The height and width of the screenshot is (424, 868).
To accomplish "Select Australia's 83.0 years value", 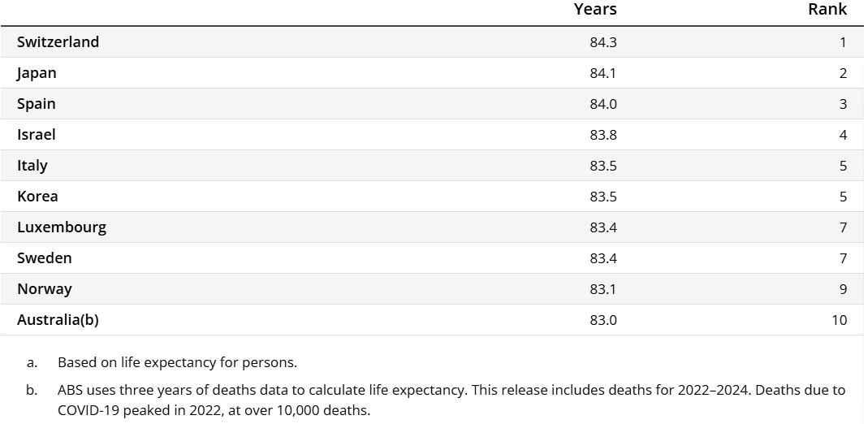I will coord(603,320).
